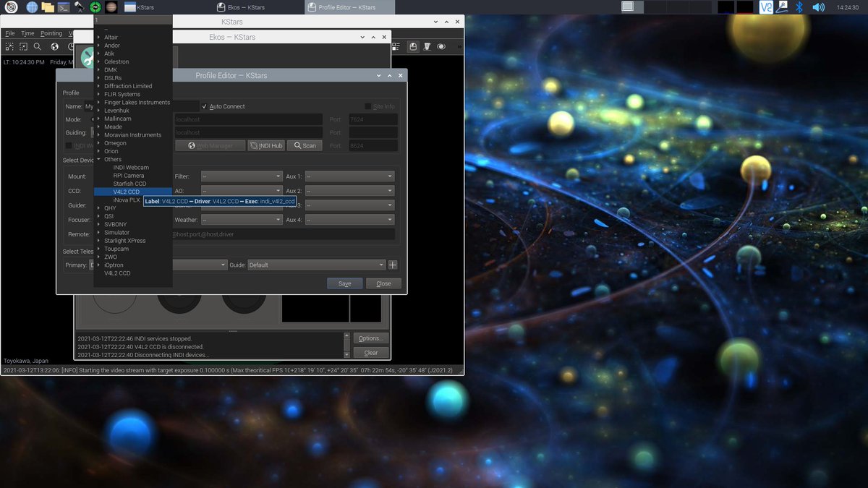
Task: Click the green radar launcher icon
Action: [x=95, y=7]
